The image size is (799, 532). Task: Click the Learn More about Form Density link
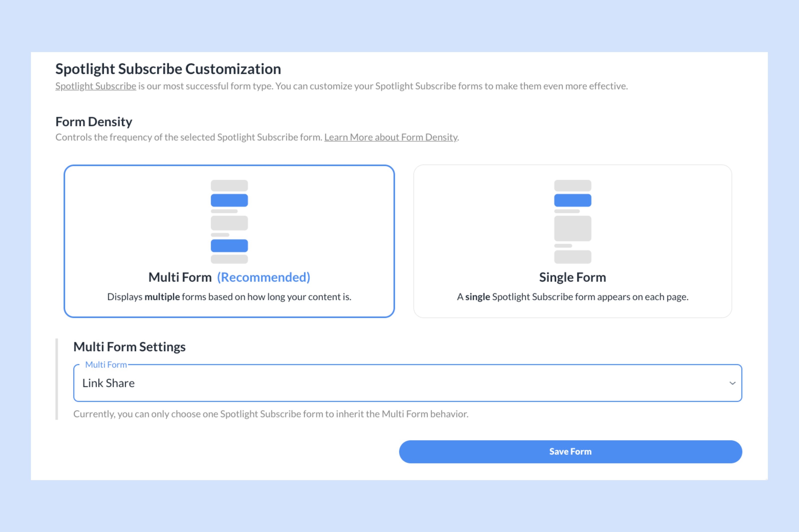tap(390, 137)
